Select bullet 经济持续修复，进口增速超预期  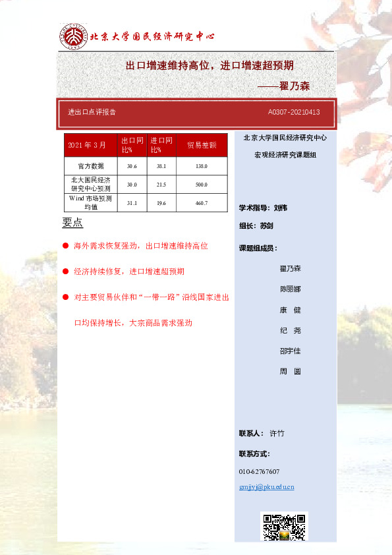(x=129, y=272)
